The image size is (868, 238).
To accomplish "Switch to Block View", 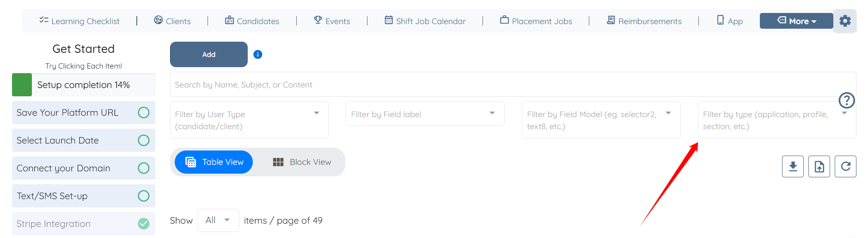I will (x=302, y=162).
